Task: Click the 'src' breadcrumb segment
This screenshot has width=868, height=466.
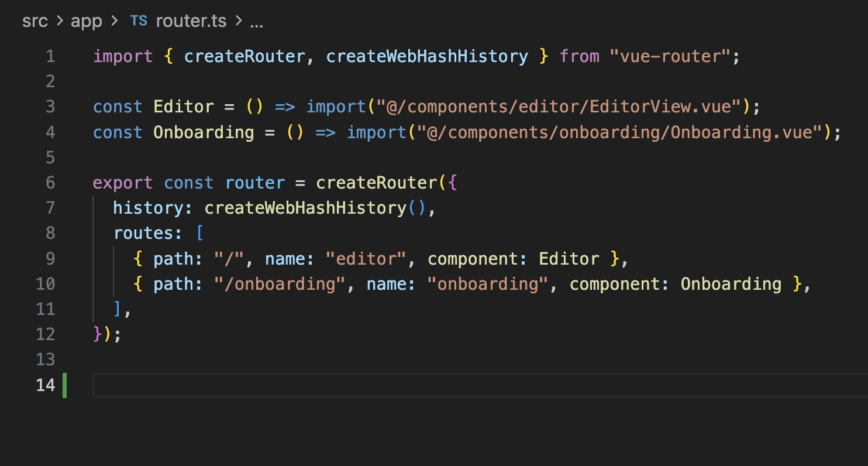Action: 35,22
